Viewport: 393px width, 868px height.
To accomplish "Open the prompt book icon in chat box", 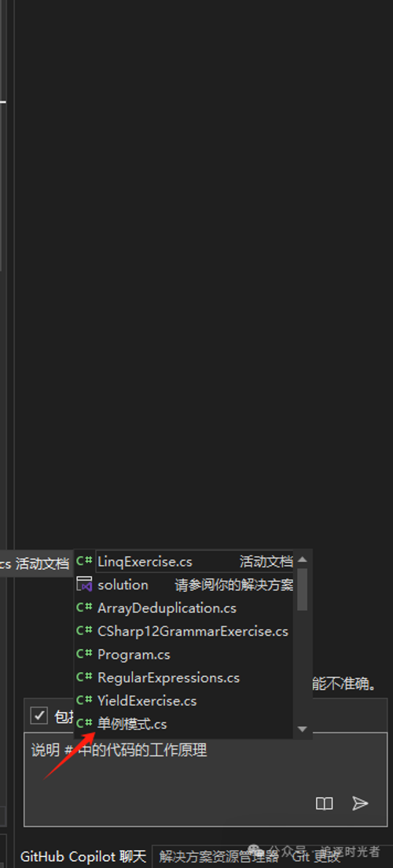I will click(324, 803).
